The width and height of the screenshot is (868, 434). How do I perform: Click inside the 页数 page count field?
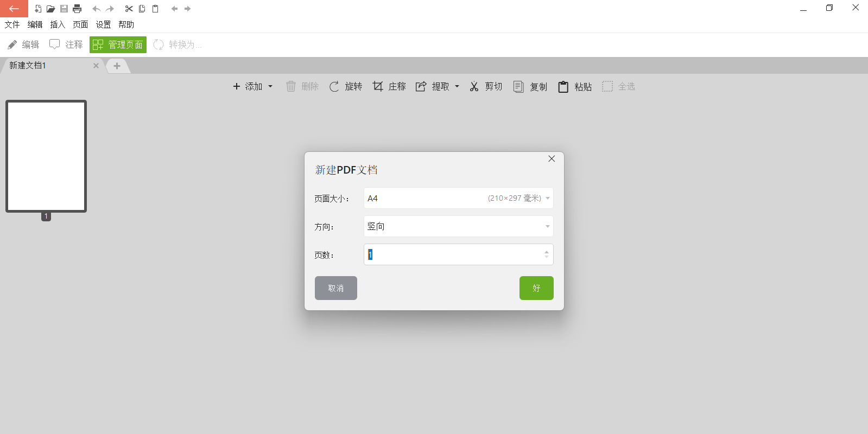click(453, 255)
